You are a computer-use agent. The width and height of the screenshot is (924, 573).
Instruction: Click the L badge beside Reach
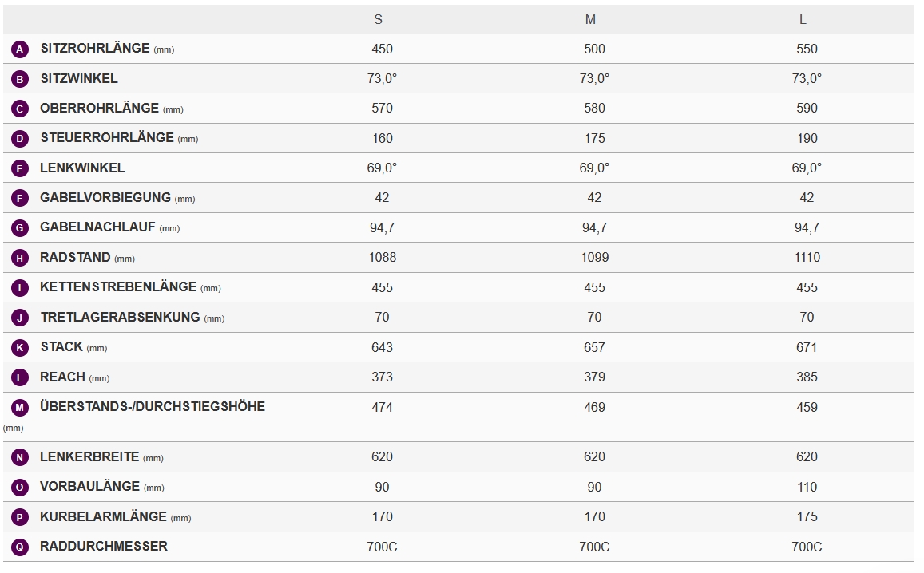(20, 377)
